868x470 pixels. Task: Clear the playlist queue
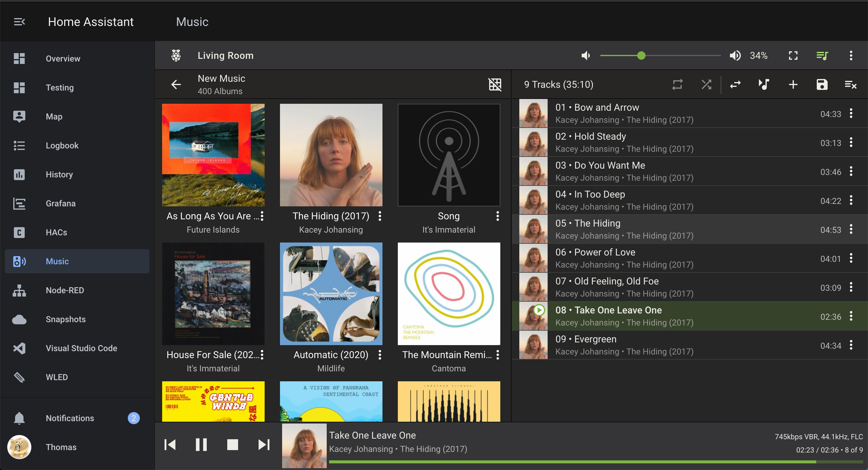(851, 84)
